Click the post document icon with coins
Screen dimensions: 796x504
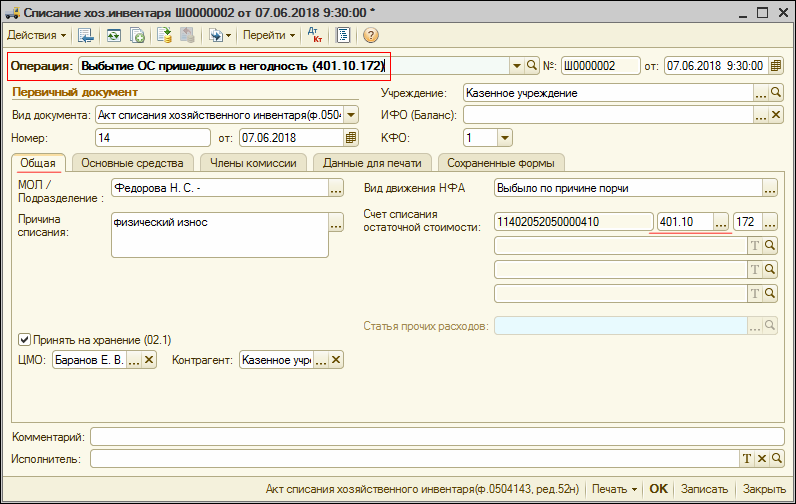(x=164, y=36)
